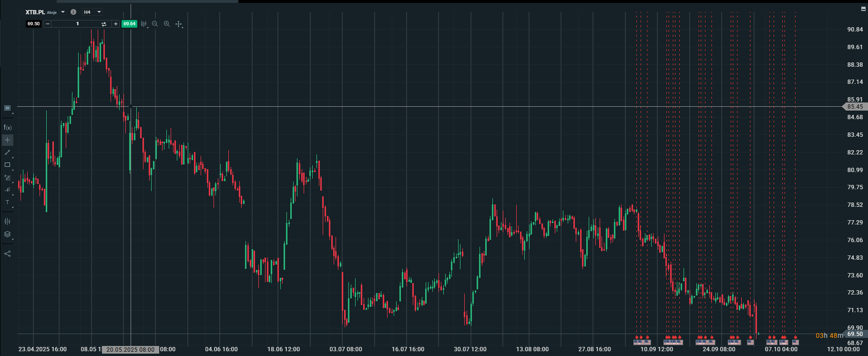Viewport: 868px width, 356px height.
Task: Open instrument info for XTB.PL
Action: coord(73,12)
